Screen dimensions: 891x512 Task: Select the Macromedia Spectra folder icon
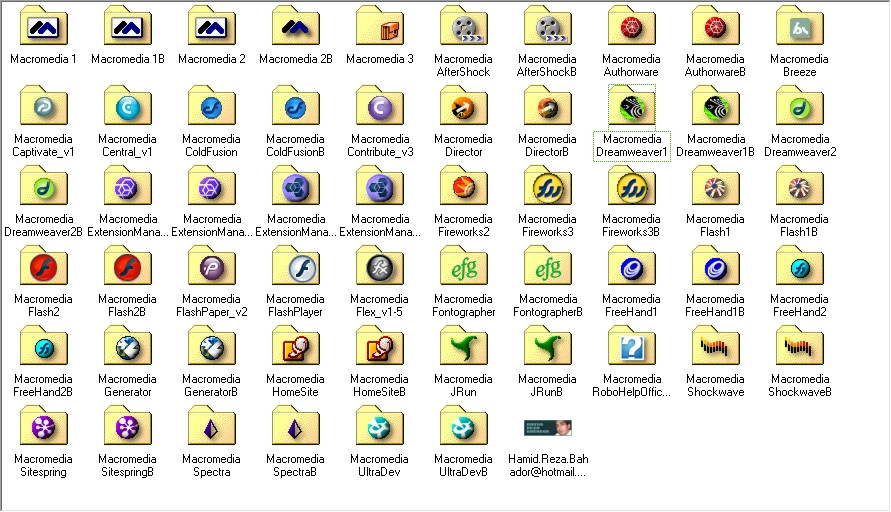211,426
